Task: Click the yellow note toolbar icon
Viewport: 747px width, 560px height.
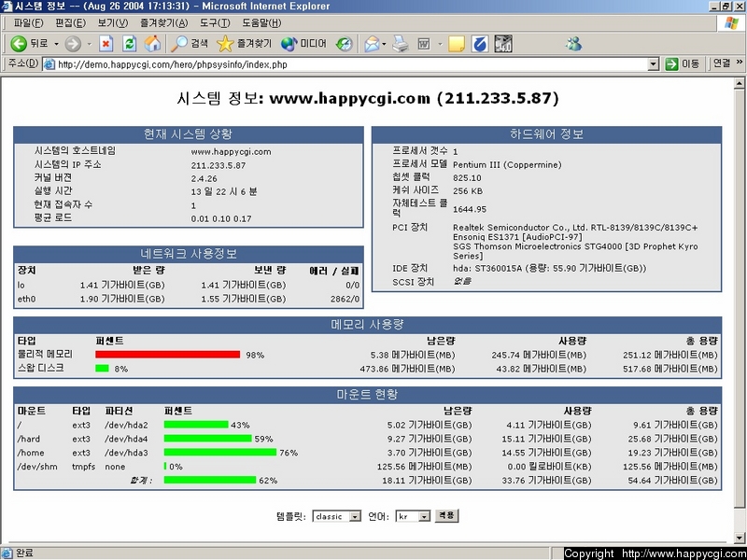Action: pyautogui.click(x=457, y=44)
